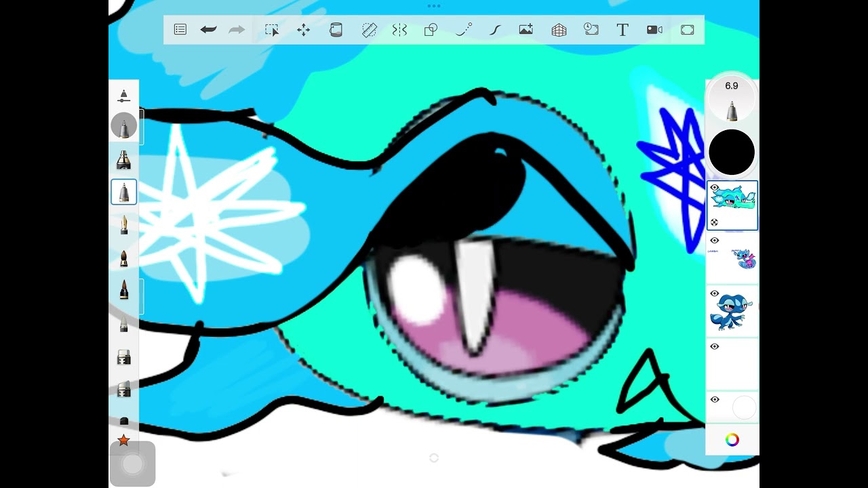Choose the Transform move tool
The width and height of the screenshot is (868, 488).
pos(304,30)
